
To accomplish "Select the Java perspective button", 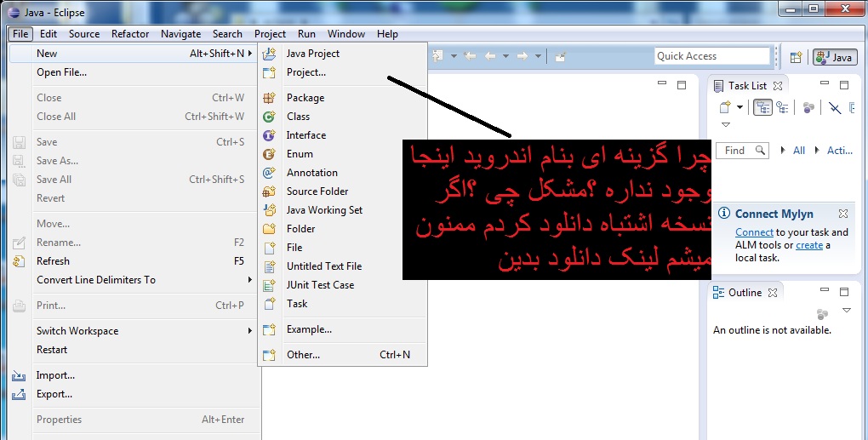I will [834, 57].
